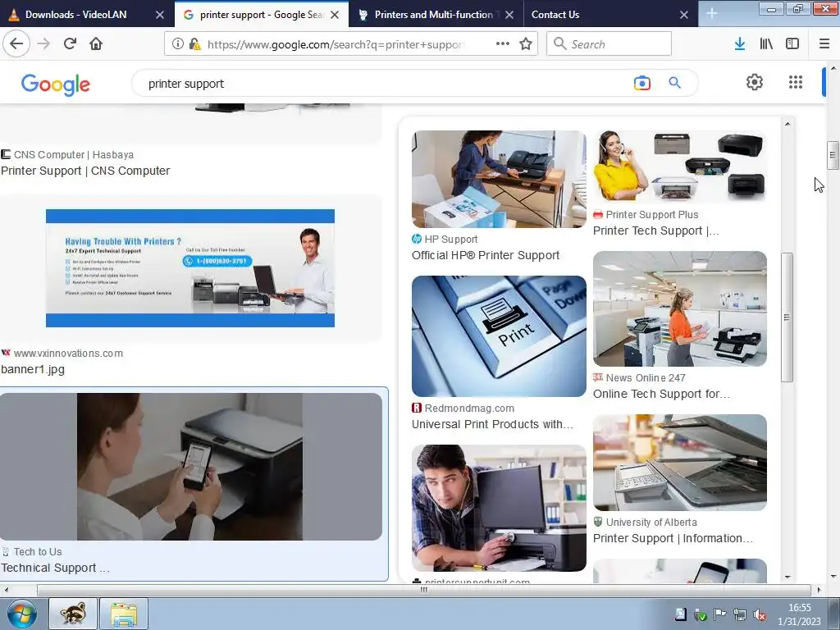Click the Firefox Search box
This screenshot has height=630, width=840.
609,43
